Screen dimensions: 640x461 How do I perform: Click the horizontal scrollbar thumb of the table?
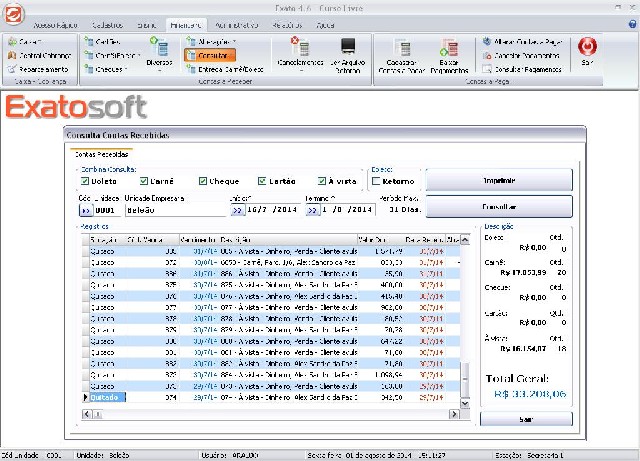pyautogui.click(x=98, y=414)
